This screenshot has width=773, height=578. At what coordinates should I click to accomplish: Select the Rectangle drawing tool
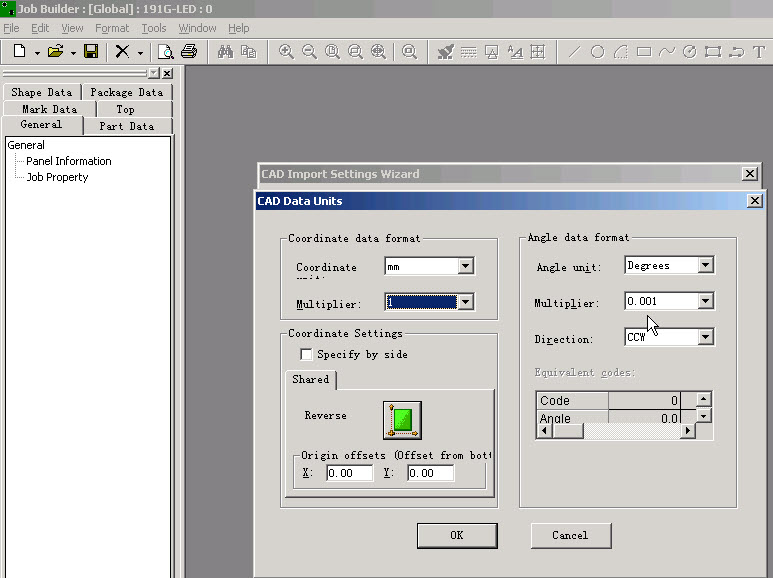coord(644,51)
